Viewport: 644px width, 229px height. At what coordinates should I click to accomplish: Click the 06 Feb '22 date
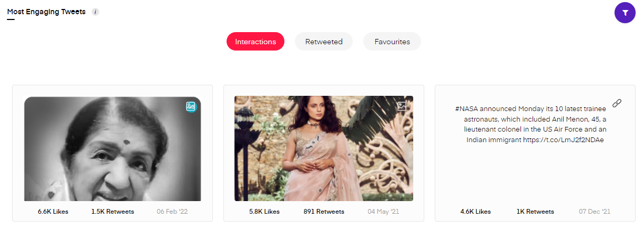(172, 212)
